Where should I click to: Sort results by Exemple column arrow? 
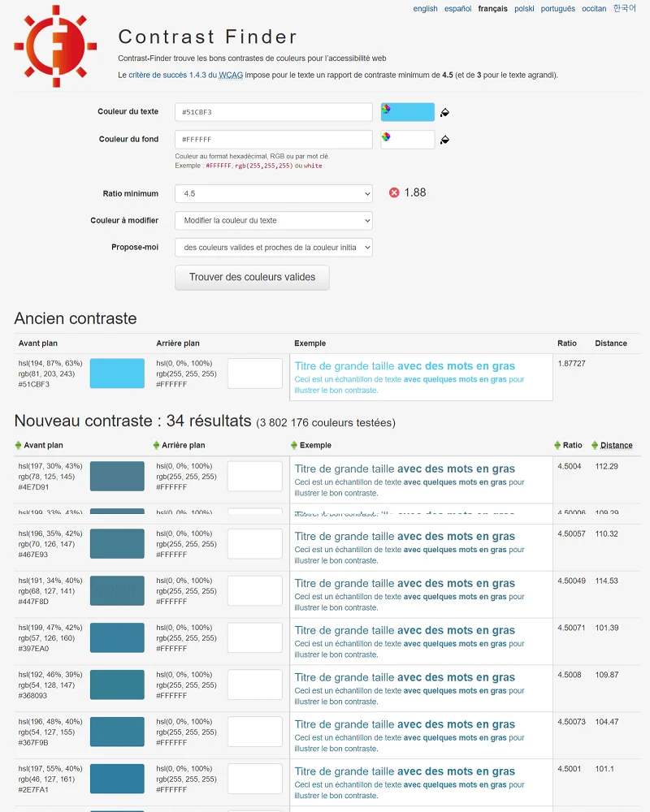[294, 445]
